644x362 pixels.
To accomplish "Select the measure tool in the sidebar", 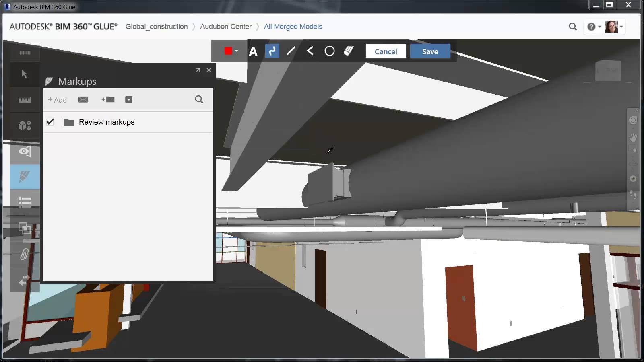I will point(24,99).
